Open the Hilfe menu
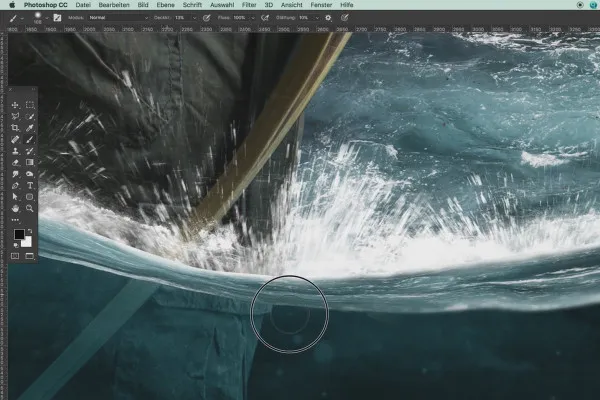 pyautogui.click(x=347, y=5)
